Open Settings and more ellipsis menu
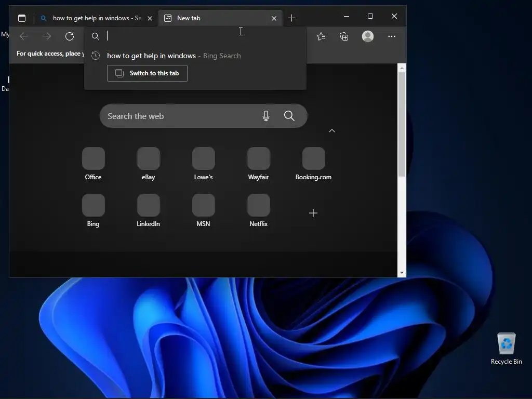The height and width of the screenshot is (399, 532). click(392, 36)
